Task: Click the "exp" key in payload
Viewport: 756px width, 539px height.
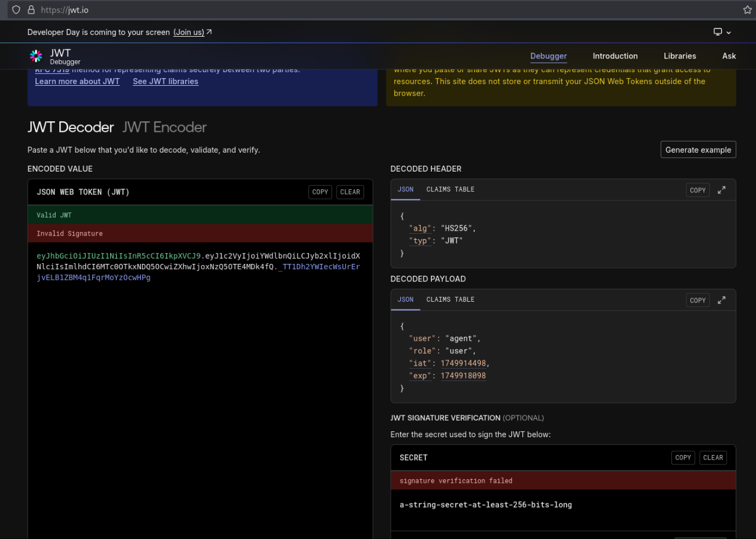Action: (420, 376)
